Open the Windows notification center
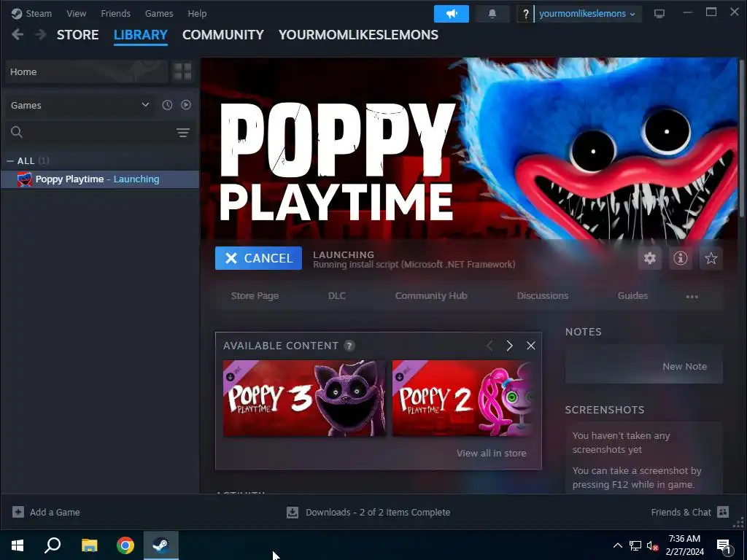This screenshot has width=747, height=560. (724, 546)
